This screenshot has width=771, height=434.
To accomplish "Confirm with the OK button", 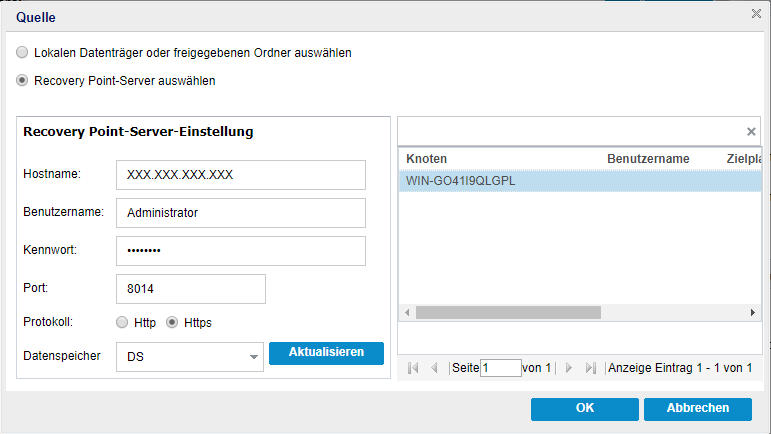I will 585,409.
